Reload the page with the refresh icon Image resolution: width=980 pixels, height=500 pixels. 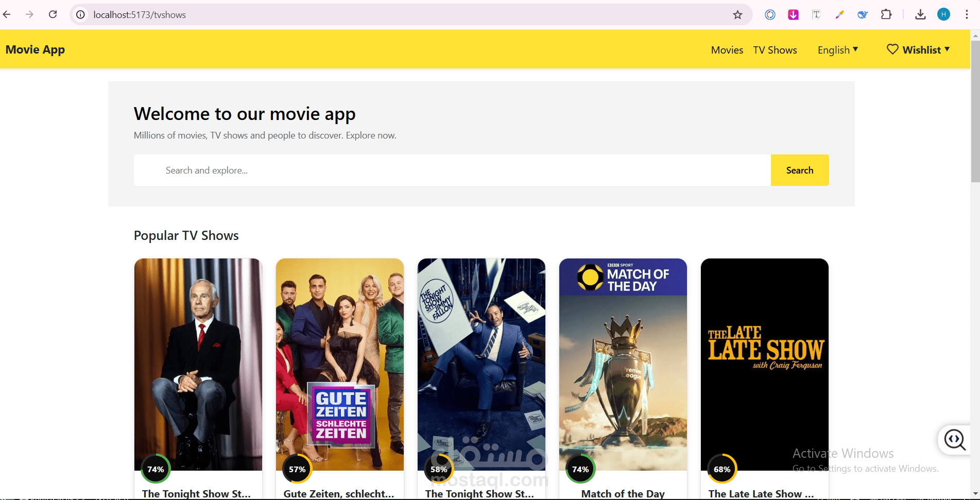click(x=53, y=14)
